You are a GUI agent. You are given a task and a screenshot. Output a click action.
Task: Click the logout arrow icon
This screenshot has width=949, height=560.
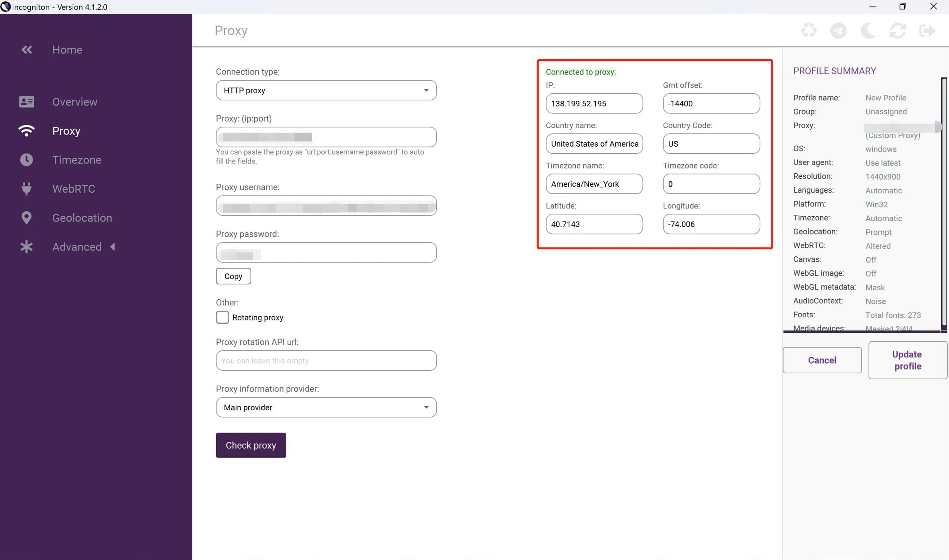click(927, 31)
